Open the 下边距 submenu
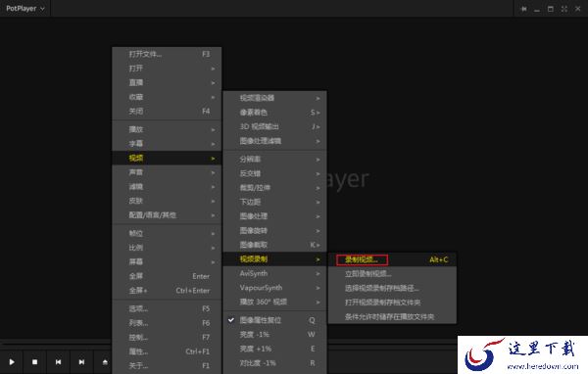The image size is (588, 374). pos(274,202)
